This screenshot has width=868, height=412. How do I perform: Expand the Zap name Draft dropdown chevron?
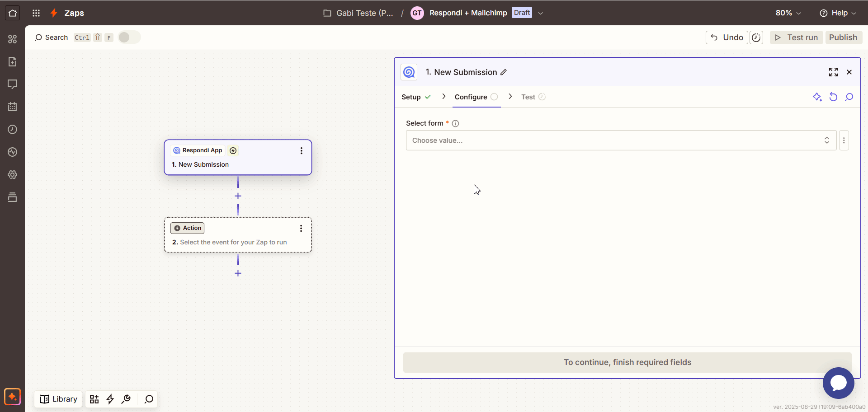click(x=540, y=13)
